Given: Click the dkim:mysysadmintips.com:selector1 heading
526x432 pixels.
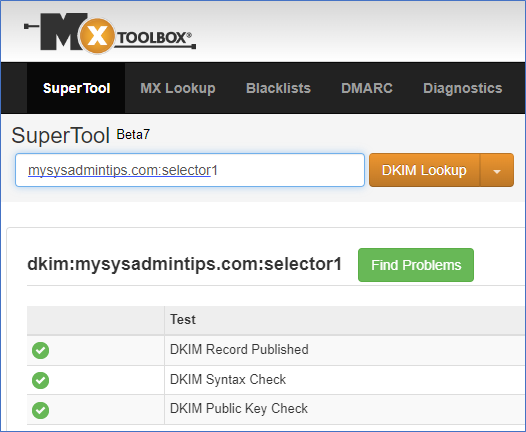Looking at the screenshot, I should coord(184,264).
